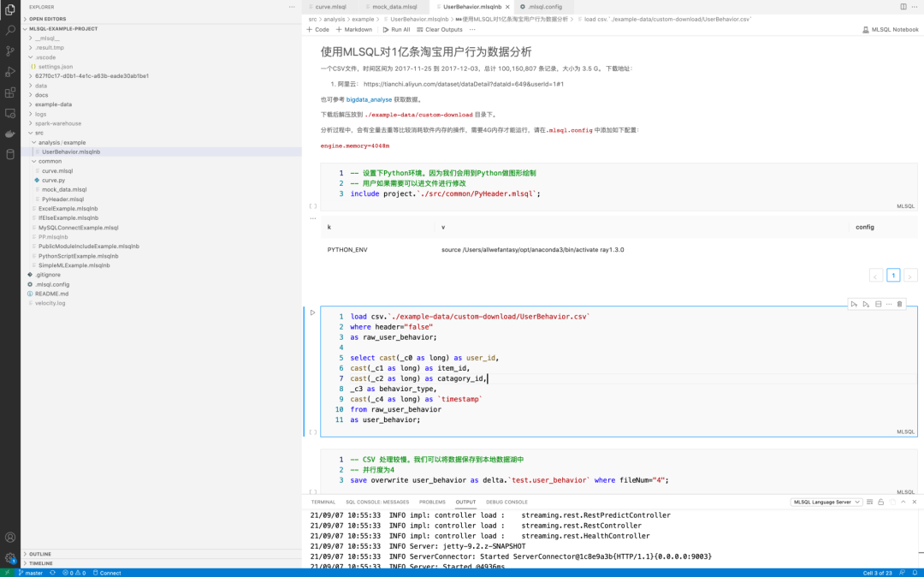Screen dimensions: 924x577
Task: Click the Explorer more actions ellipsis
Action: [292, 7]
